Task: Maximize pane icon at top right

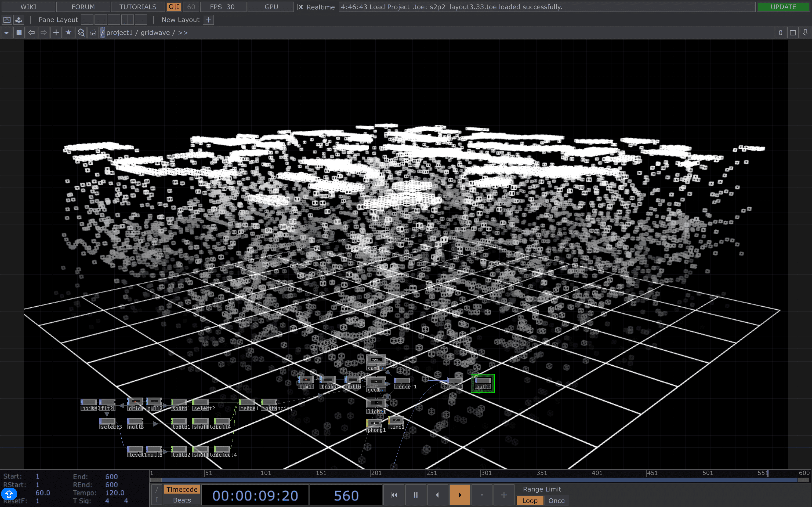Action: click(x=793, y=32)
